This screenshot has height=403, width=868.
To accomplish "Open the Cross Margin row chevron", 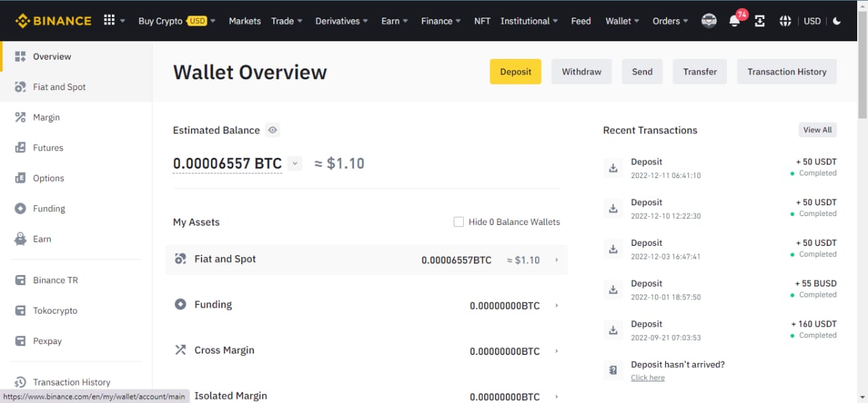I will [557, 351].
